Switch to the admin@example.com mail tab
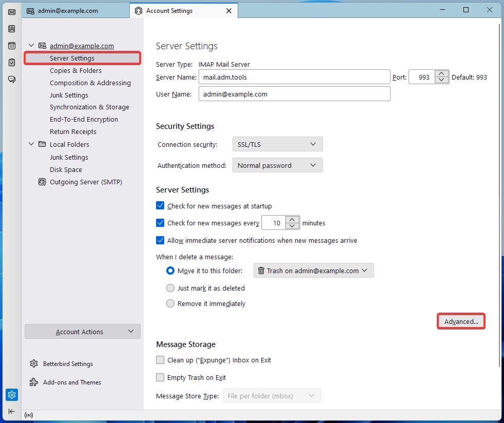Viewport: 504px width, 423px height. pos(68,11)
